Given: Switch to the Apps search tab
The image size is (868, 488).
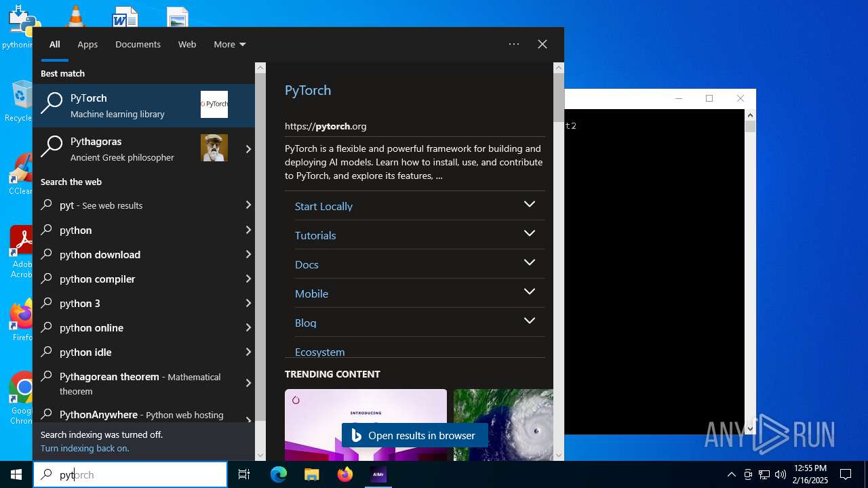Looking at the screenshot, I should pyautogui.click(x=87, y=44).
